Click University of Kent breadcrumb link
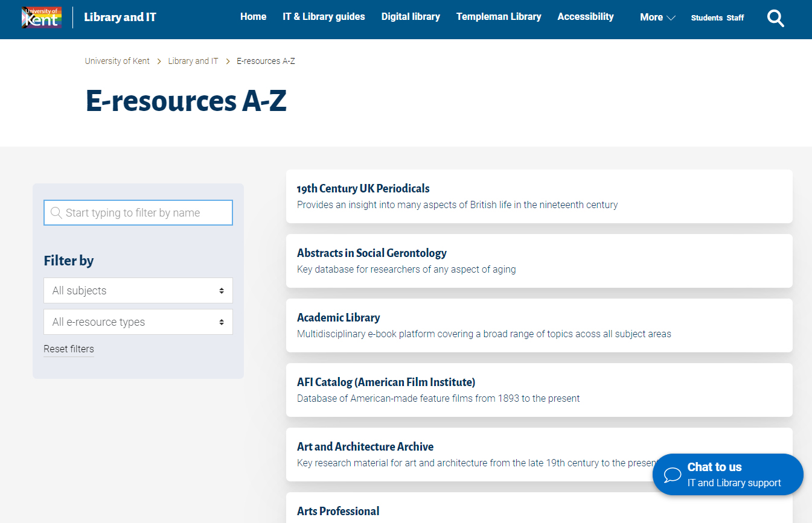 pyautogui.click(x=117, y=61)
